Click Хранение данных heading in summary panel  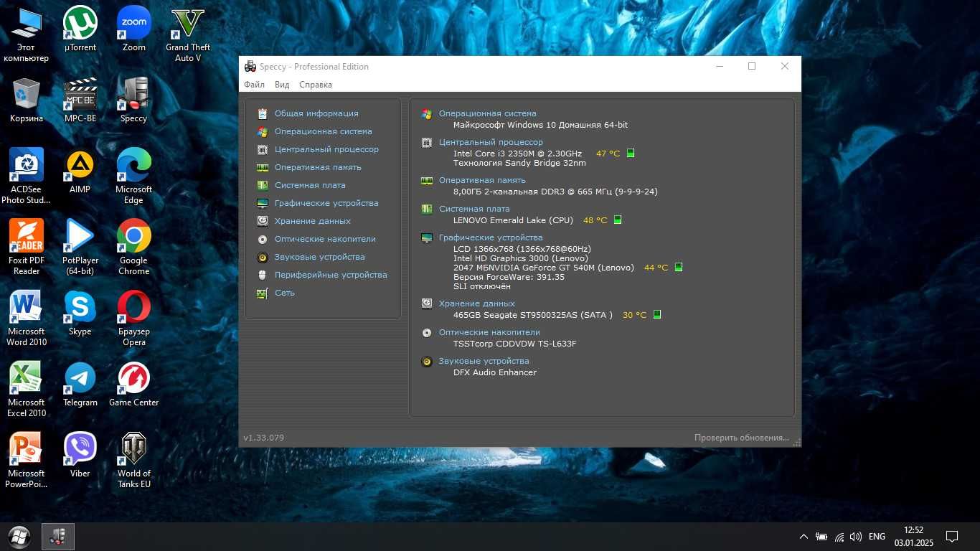[477, 303]
